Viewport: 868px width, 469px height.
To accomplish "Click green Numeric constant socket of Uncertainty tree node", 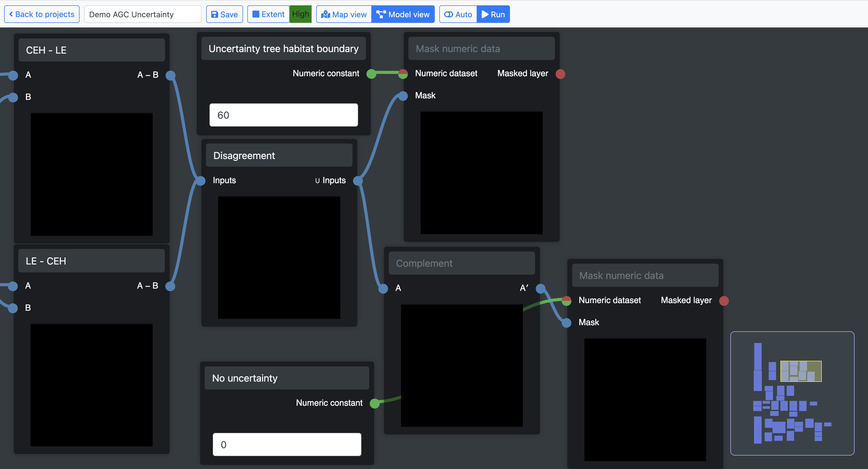I will [371, 74].
